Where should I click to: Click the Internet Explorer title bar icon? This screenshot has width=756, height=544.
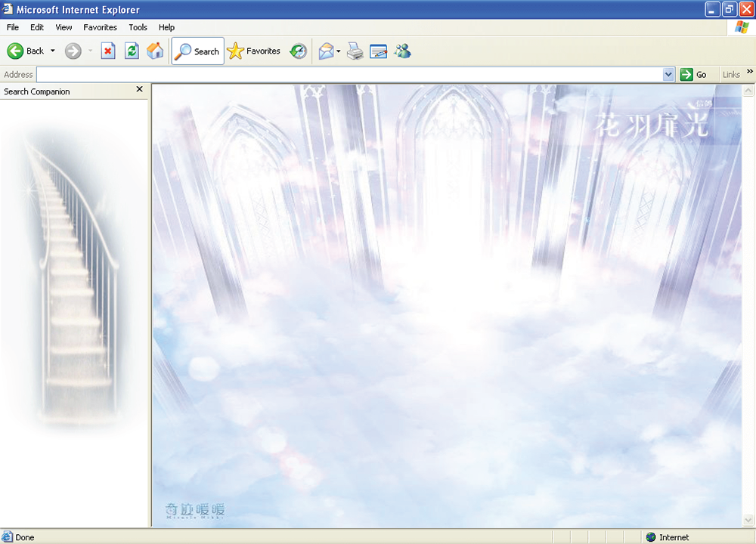[7, 8]
